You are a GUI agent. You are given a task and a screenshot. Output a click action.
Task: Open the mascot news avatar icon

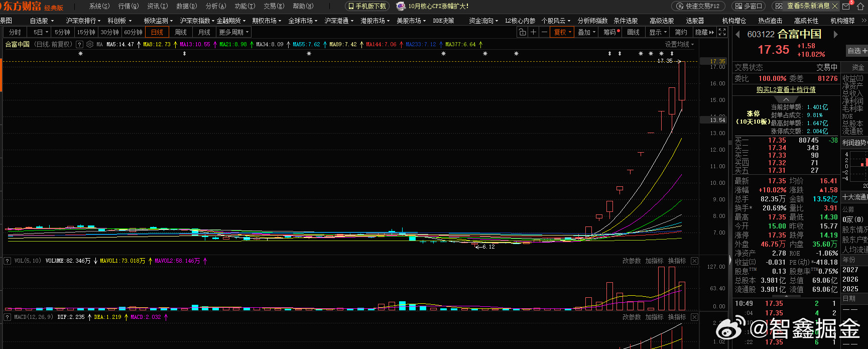[401, 6]
